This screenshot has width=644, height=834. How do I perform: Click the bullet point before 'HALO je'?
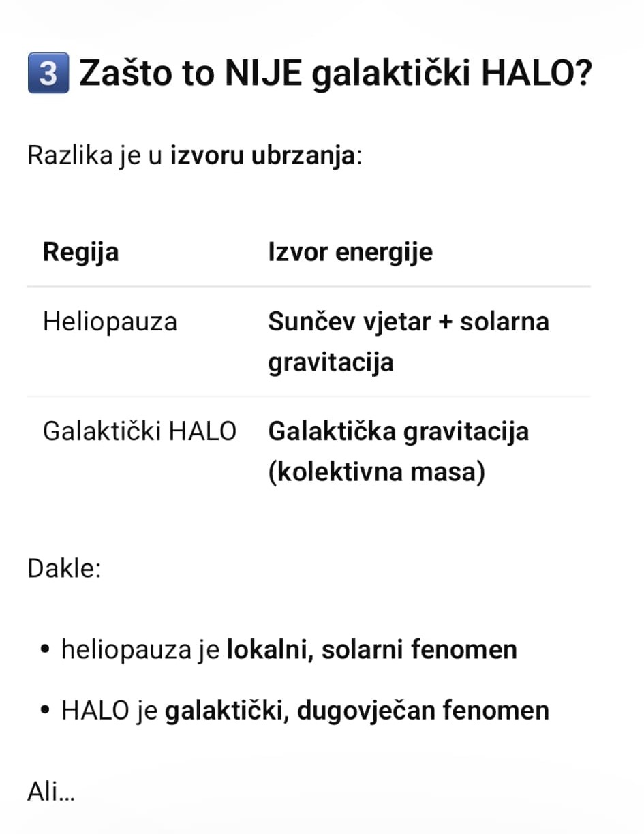46,711
